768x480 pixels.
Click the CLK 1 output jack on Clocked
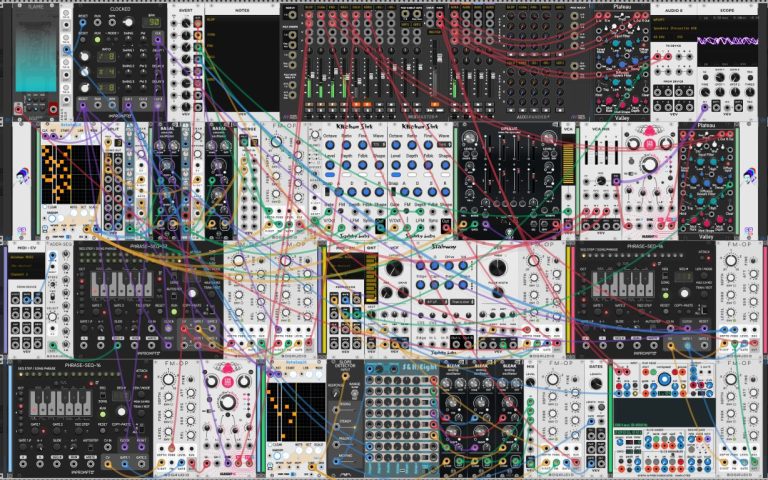click(x=128, y=105)
